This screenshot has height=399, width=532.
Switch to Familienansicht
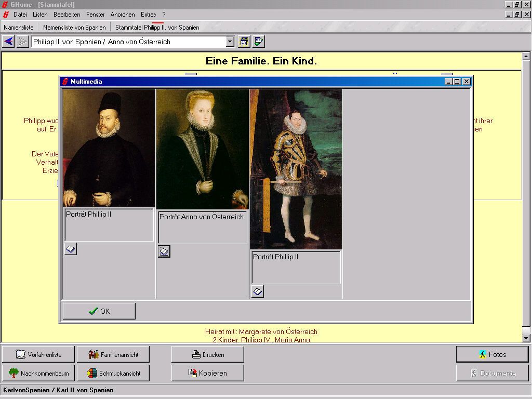click(x=113, y=354)
